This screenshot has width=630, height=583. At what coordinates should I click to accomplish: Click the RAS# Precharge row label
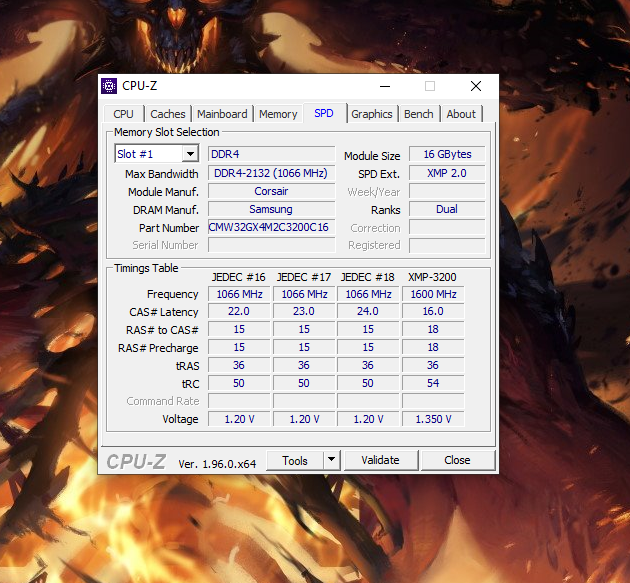158,348
